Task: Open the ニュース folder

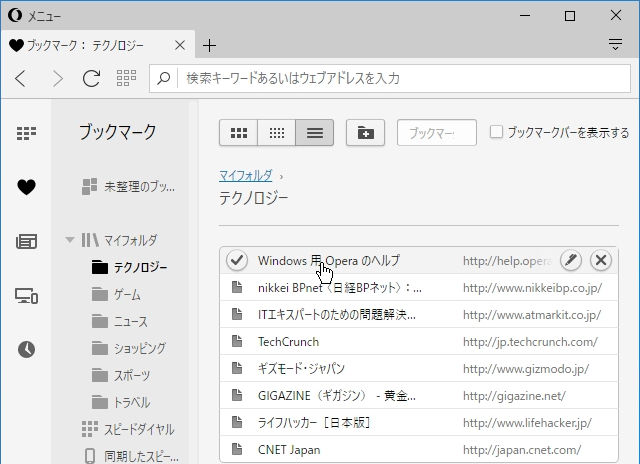Action: [120, 321]
